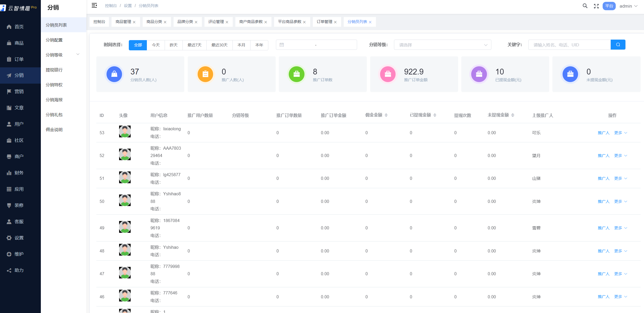Select the 今天 time filter
The image size is (644, 313).
tap(156, 45)
